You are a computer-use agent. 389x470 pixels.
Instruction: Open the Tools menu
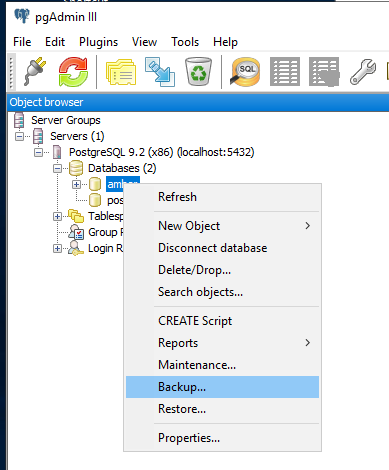coord(185,42)
